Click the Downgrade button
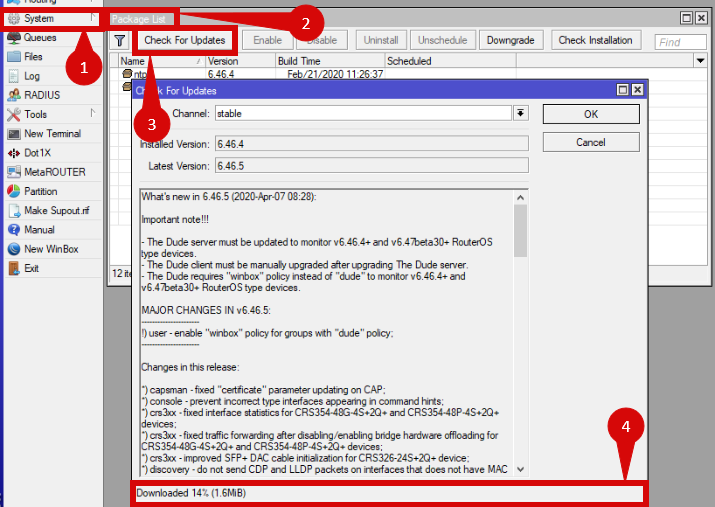This screenshot has height=507, width=715. (x=511, y=40)
